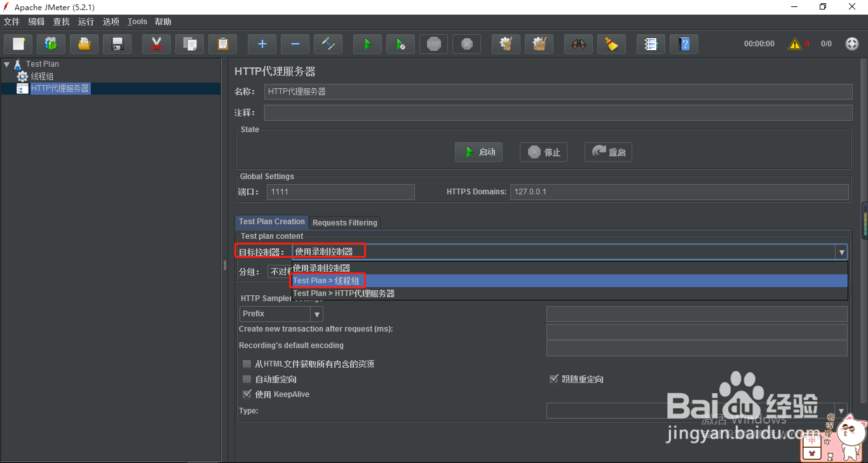
Task: Start the test with the green play icon
Action: tap(368, 44)
